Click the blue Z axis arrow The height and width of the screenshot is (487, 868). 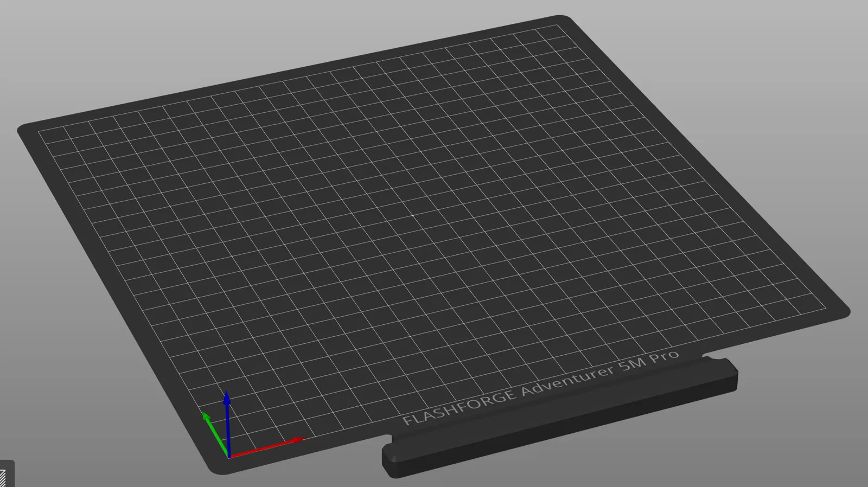227,424
